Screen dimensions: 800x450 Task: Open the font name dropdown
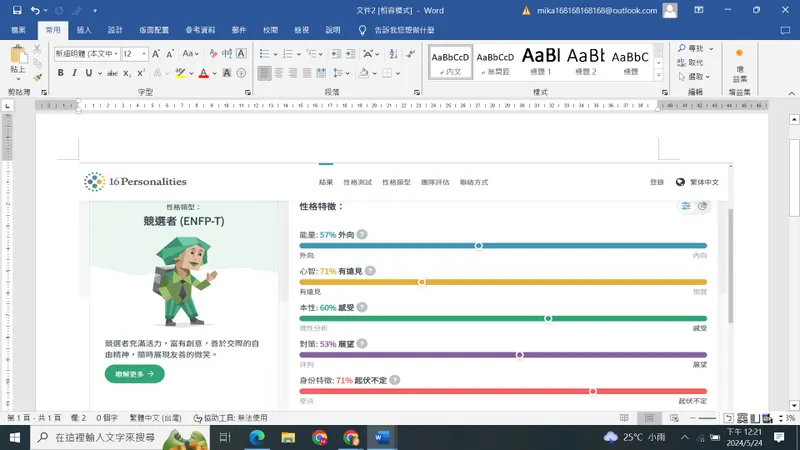(x=115, y=54)
